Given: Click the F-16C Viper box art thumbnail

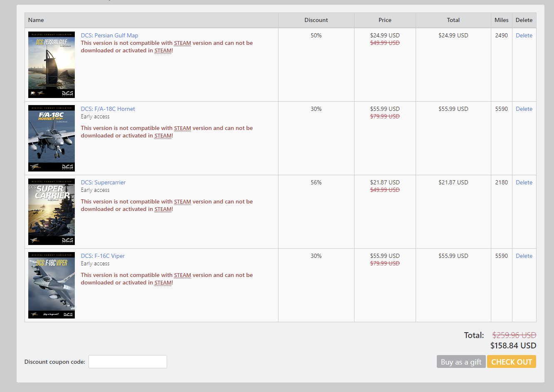Looking at the screenshot, I should tap(52, 285).
